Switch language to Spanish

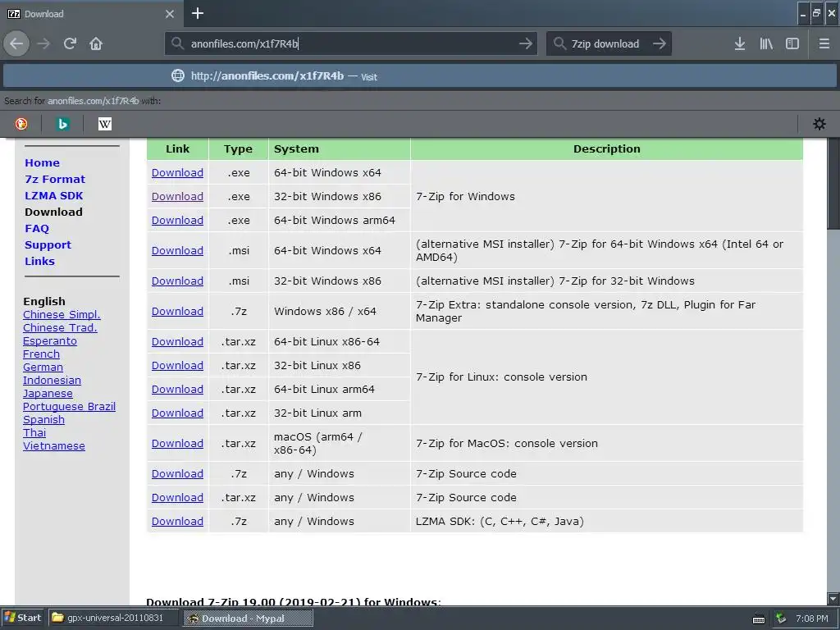click(x=44, y=420)
